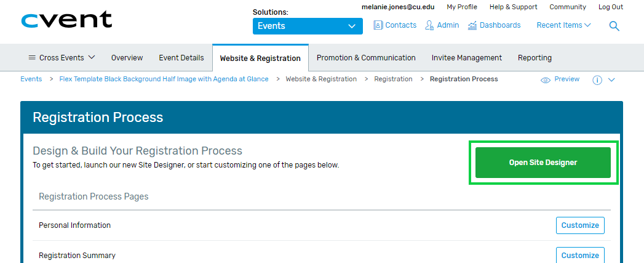Switch to the Overview tab

tap(127, 58)
